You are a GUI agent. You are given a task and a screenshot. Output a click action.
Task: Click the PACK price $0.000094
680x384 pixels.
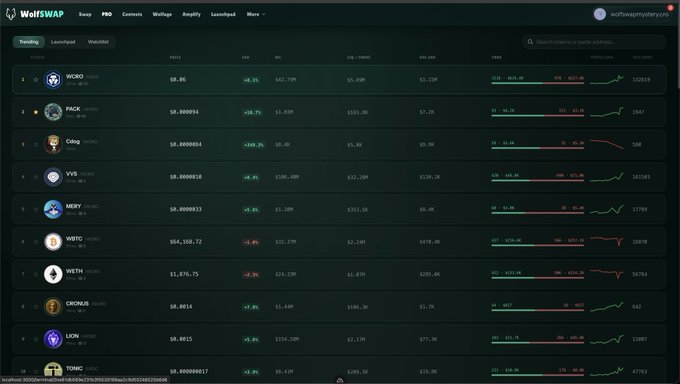coord(184,112)
